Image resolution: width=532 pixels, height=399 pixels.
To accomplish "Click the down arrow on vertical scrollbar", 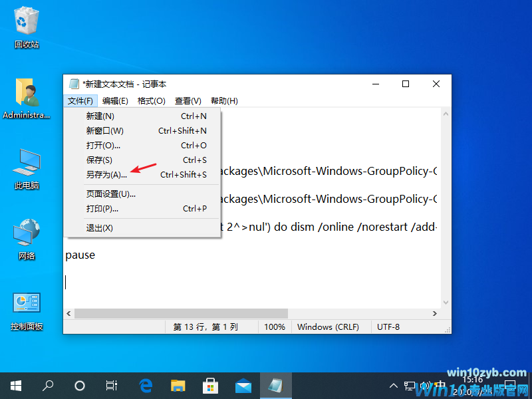I will (446, 302).
